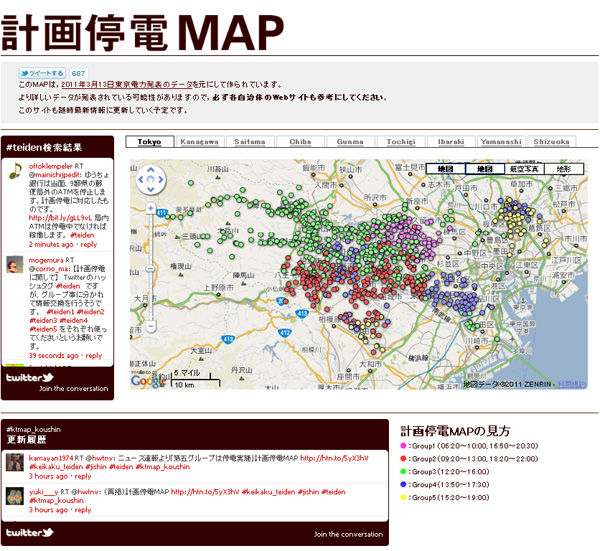Open the 687 tweet count bubble
The width and height of the screenshot is (600, 551).
pyautogui.click(x=78, y=73)
